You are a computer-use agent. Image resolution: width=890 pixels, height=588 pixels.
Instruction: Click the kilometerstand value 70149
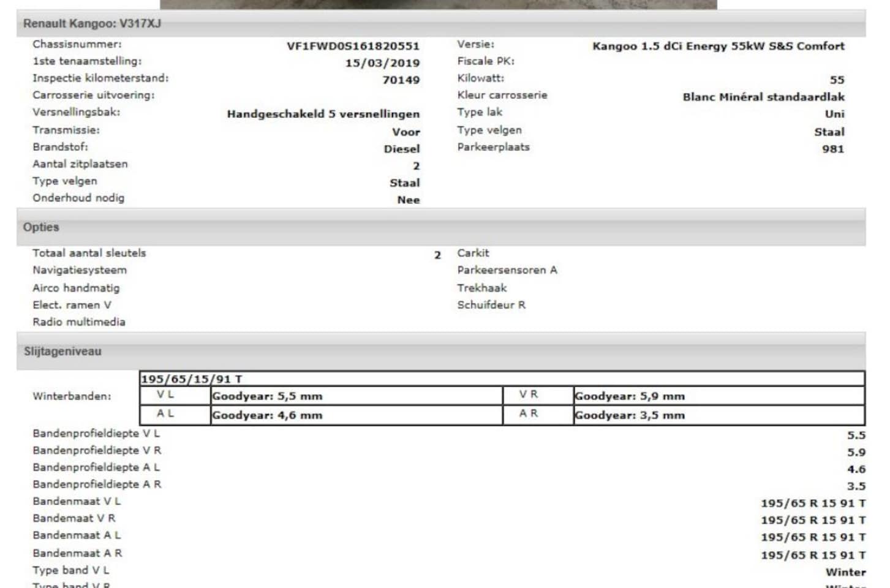point(401,80)
